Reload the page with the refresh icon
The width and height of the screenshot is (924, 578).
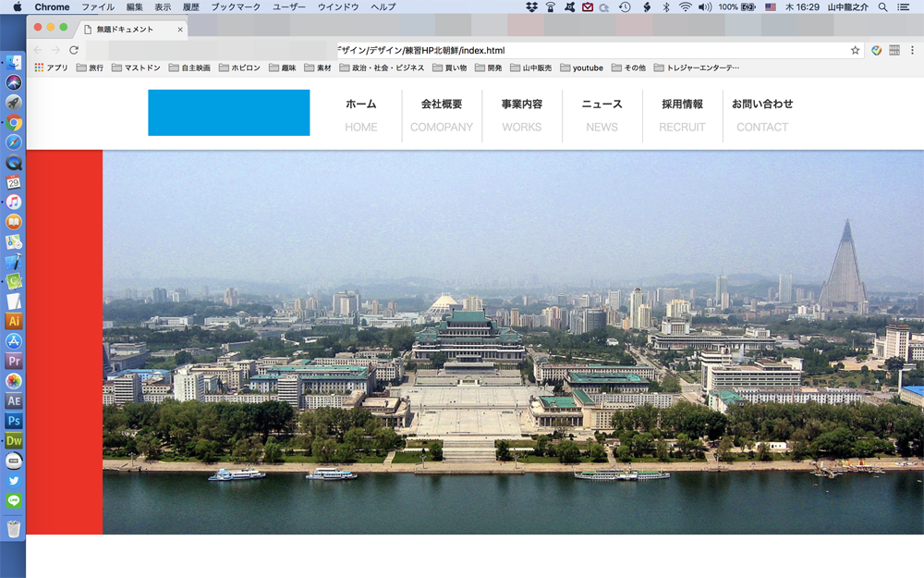[x=74, y=50]
